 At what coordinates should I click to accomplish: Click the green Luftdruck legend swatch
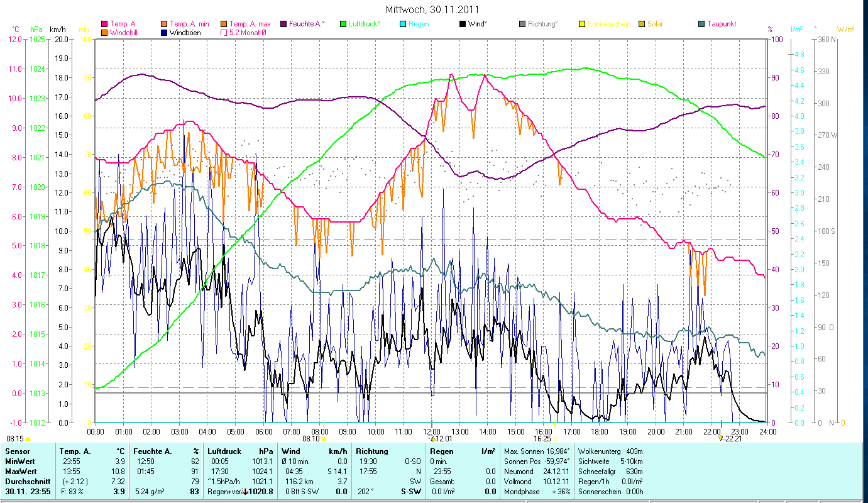pyautogui.click(x=343, y=24)
